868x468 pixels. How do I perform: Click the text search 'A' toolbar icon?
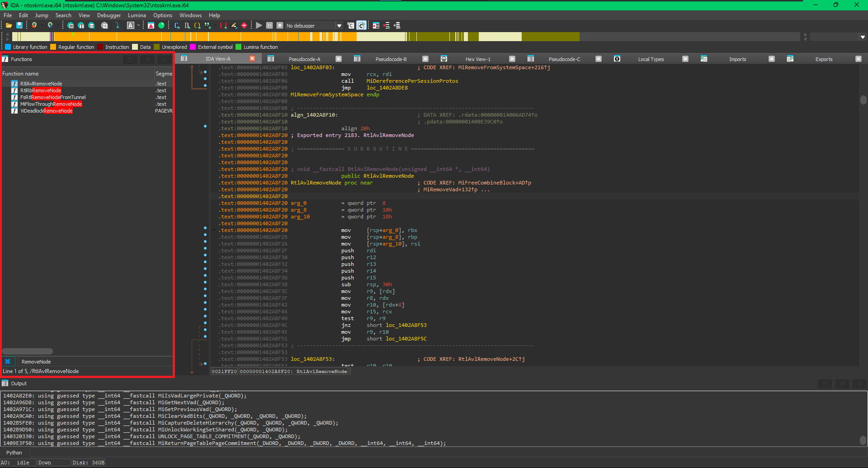pos(130,26)
